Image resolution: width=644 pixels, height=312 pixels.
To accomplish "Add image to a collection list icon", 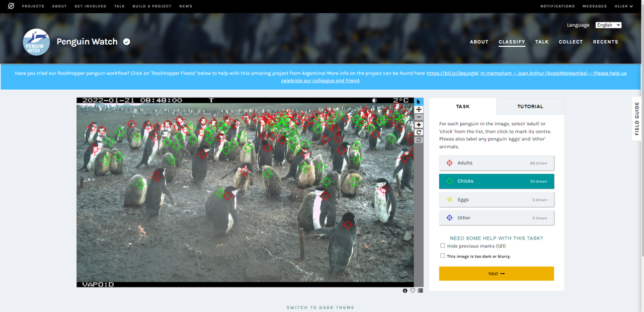I will 420,290.
